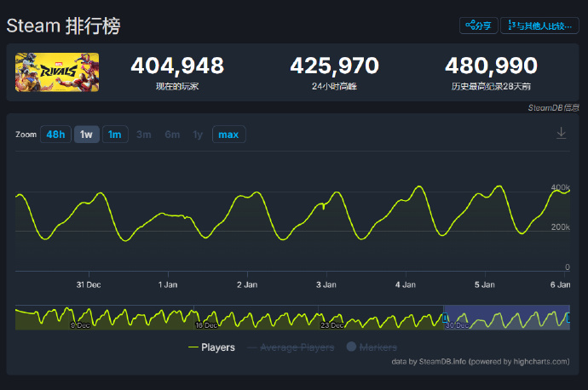588x390 pixels.
Task: Switch zoom to 1m range
Action: 115,135
